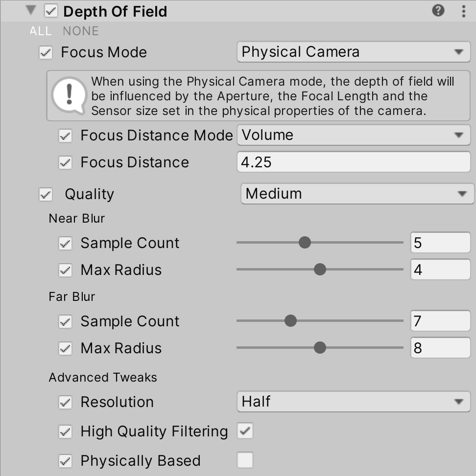Screen dimensions: 476x476
Task: Open the Depth Of Field kebab menu
Action: (x=463, y=11)
